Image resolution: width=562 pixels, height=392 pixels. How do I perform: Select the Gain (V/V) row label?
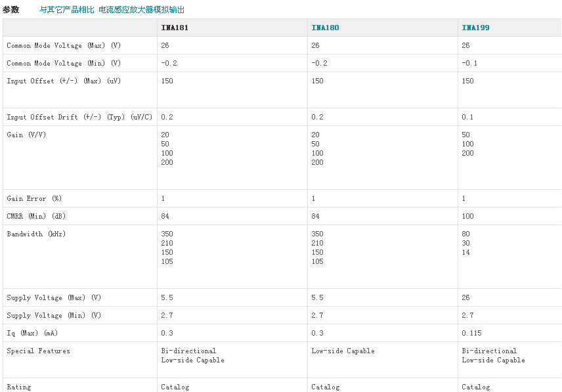point(26,135)
